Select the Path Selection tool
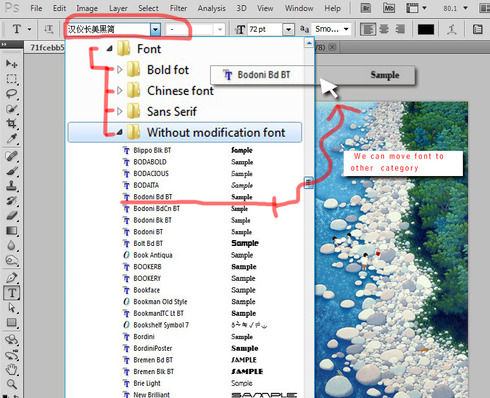The image size is (490, 398). point(11,308)
